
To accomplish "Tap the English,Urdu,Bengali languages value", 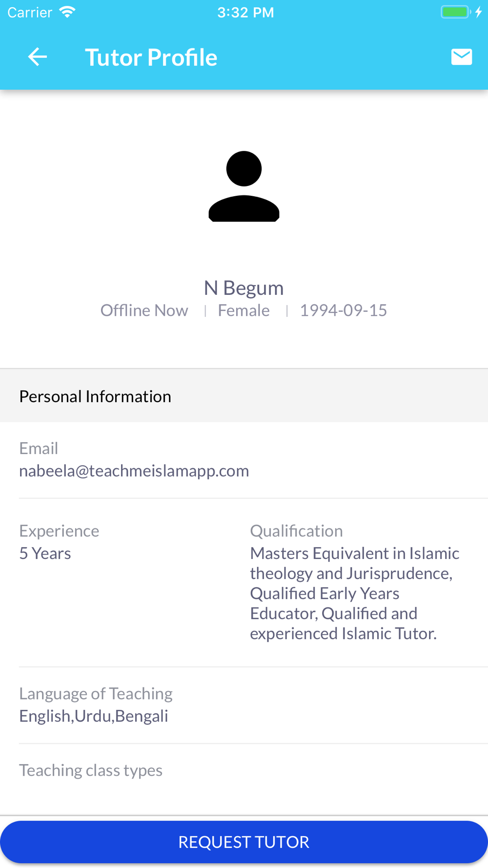I will (x=94, y=716).
